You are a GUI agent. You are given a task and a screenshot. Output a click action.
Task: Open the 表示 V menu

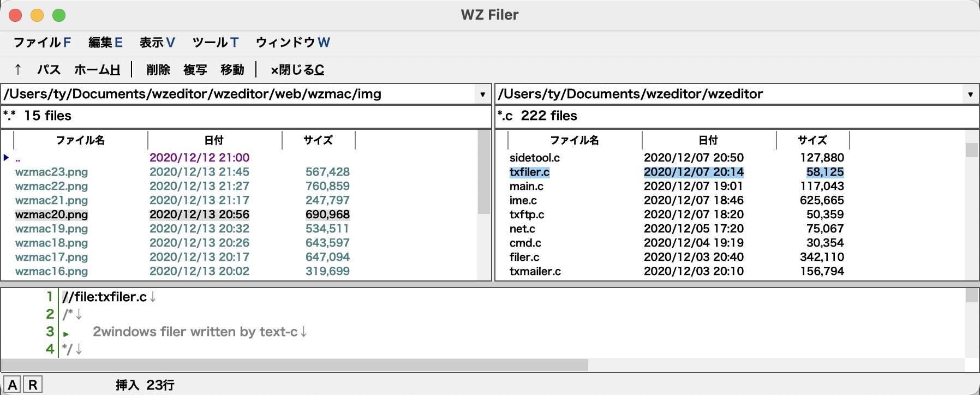157,43
